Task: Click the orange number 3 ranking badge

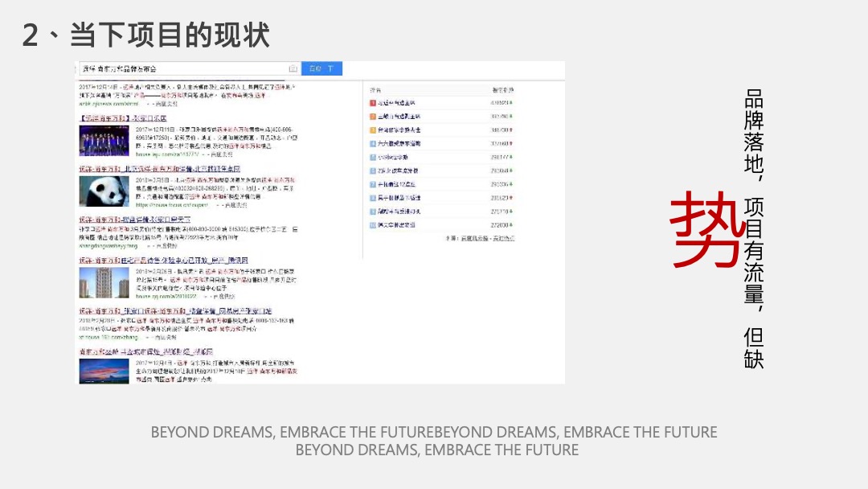Action: click(371, 130)
